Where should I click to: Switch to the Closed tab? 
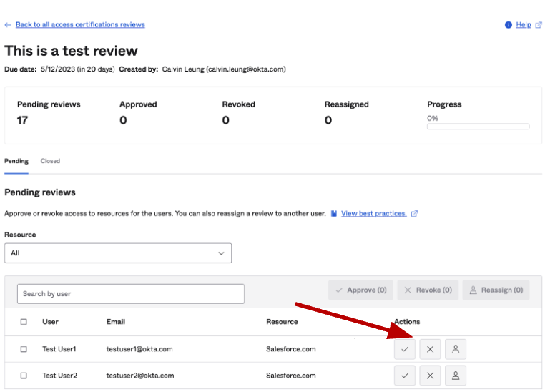coord(50,161)
